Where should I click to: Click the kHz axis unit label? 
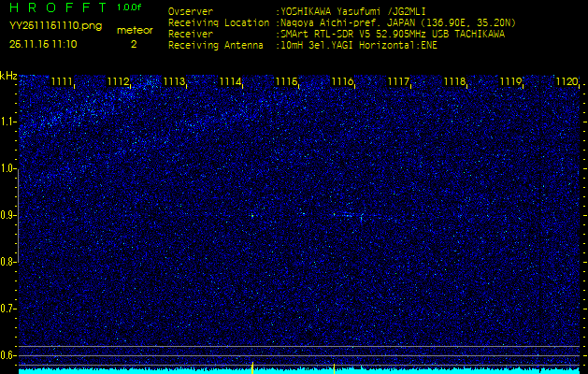point(8,75)
